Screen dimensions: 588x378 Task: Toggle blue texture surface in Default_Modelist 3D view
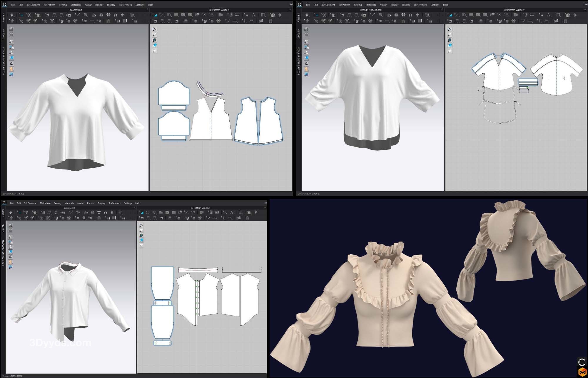point(306,58)
